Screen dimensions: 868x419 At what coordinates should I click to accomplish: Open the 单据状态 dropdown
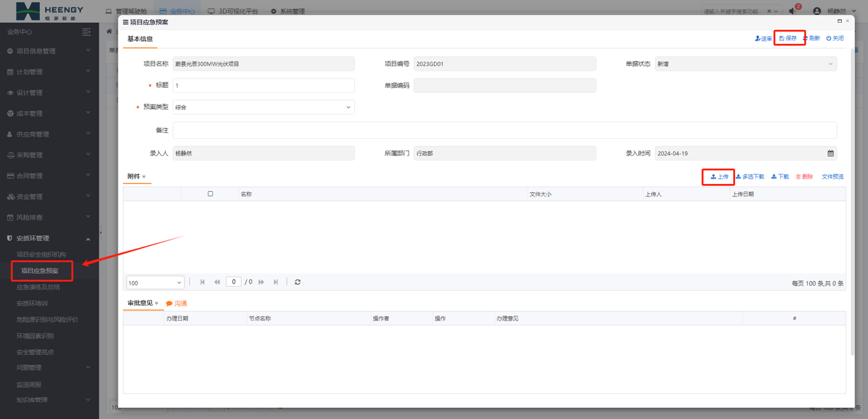746,64
